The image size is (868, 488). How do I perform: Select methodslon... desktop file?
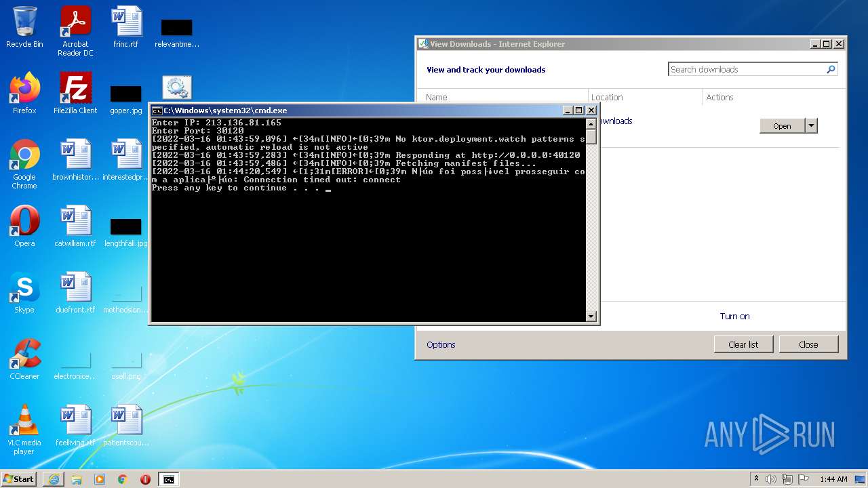[126, 298]
